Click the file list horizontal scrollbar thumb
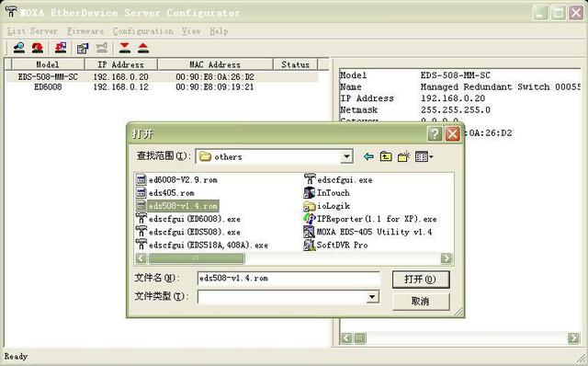 click(x=197, y=258)
